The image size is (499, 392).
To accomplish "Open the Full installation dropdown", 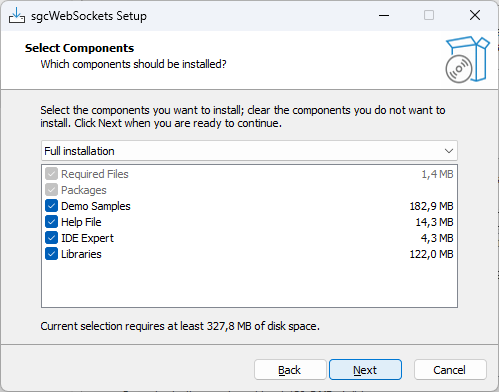I will click(x=249, y=151).
